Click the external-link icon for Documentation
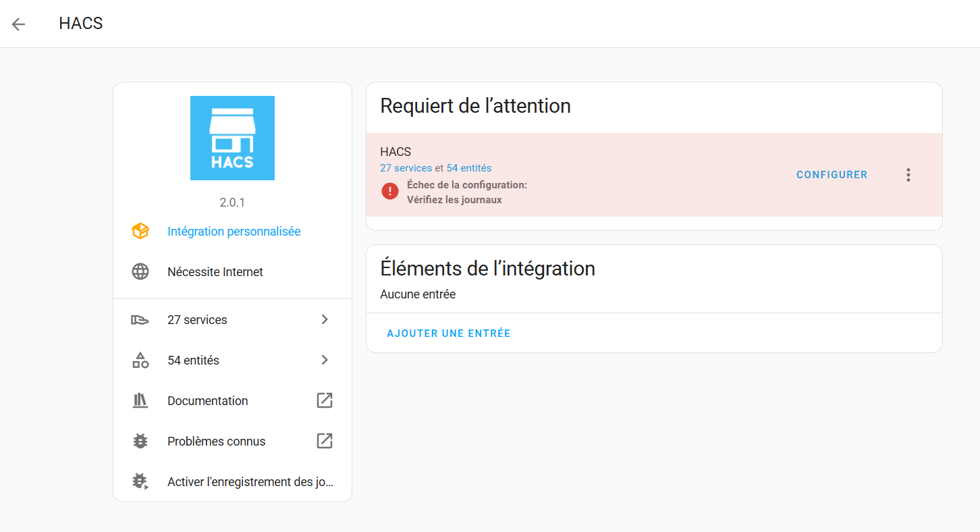Viewport: 980px width, 532px height. coord(325,400)
